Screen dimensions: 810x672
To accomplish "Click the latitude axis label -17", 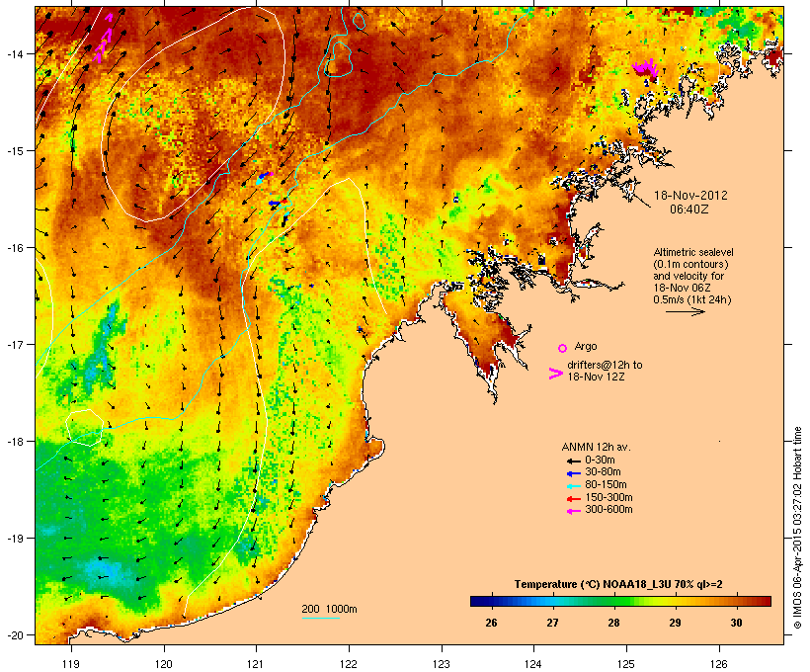I will [x=15, y=344].
